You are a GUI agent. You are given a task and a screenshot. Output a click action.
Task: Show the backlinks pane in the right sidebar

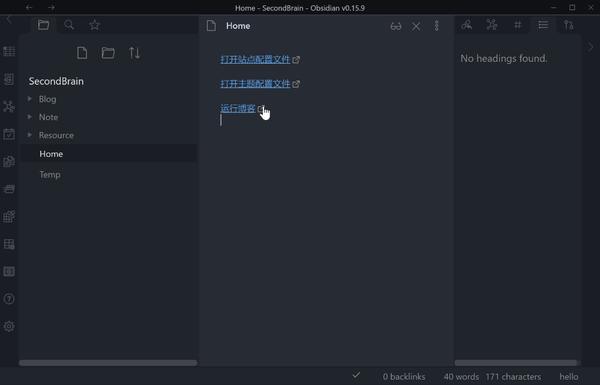[466, 25]
